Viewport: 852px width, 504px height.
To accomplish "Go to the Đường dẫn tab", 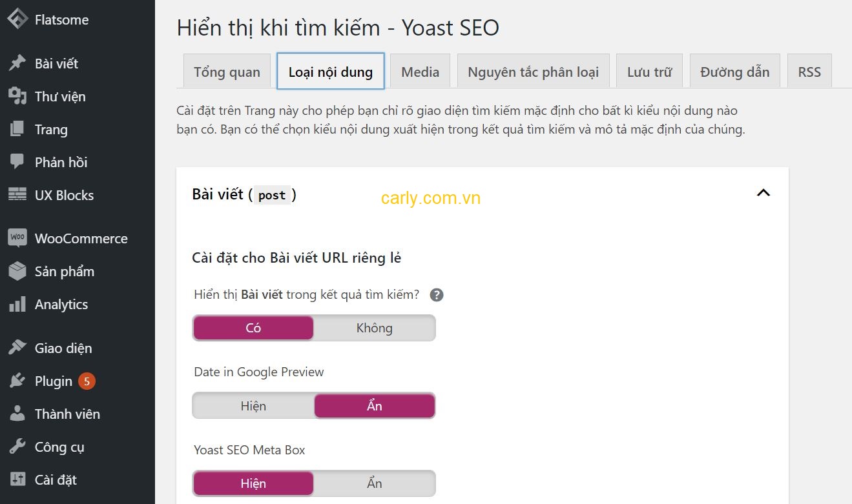I will point(735,71).
